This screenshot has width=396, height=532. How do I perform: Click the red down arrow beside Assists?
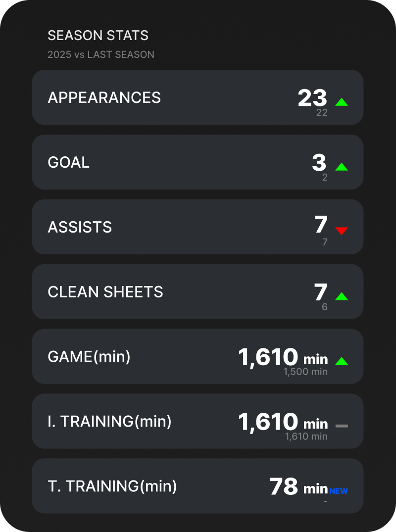342,231
